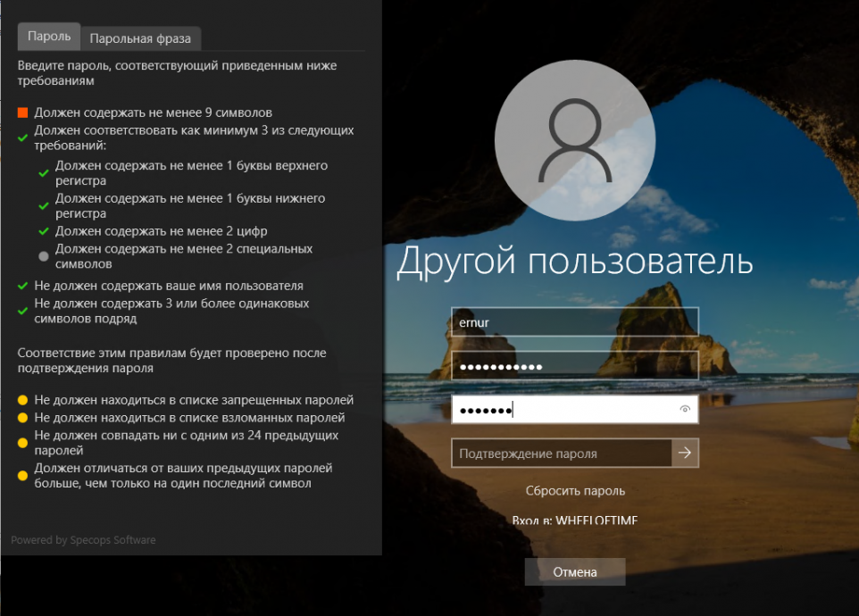The image size is (859, 616).
Task: Click the orange square next to 9 symbols rule
Action: pyautogui.click(x=23, y=113)
